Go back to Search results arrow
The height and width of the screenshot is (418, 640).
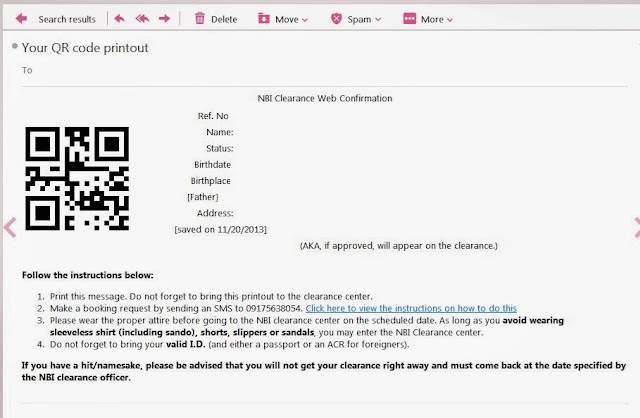(21, 19)
